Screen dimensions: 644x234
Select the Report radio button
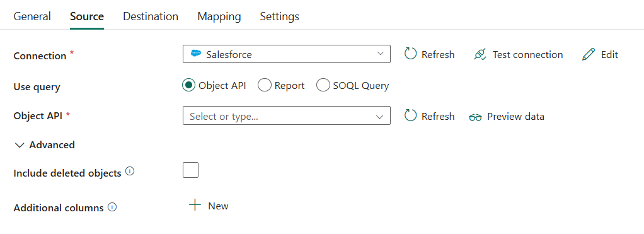265,85
